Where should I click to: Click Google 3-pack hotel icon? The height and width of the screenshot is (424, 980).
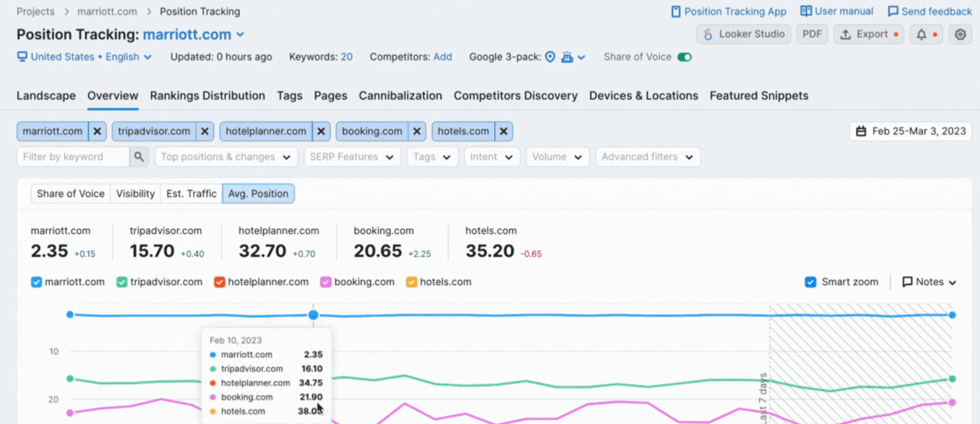567,57
